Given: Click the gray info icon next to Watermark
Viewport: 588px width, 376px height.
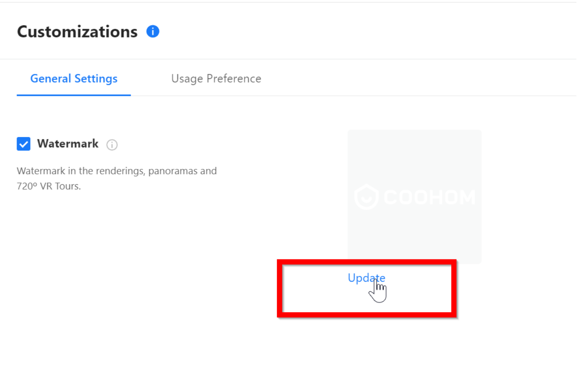Looking at the screenshot, I should pos(112,145).
